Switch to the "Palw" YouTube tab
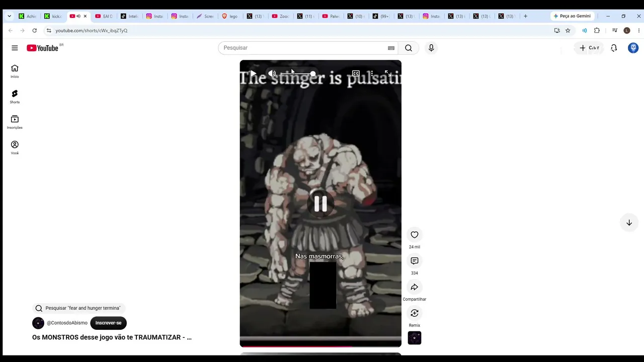The width and height of the screenshot is (644, 362). (331, 16)
